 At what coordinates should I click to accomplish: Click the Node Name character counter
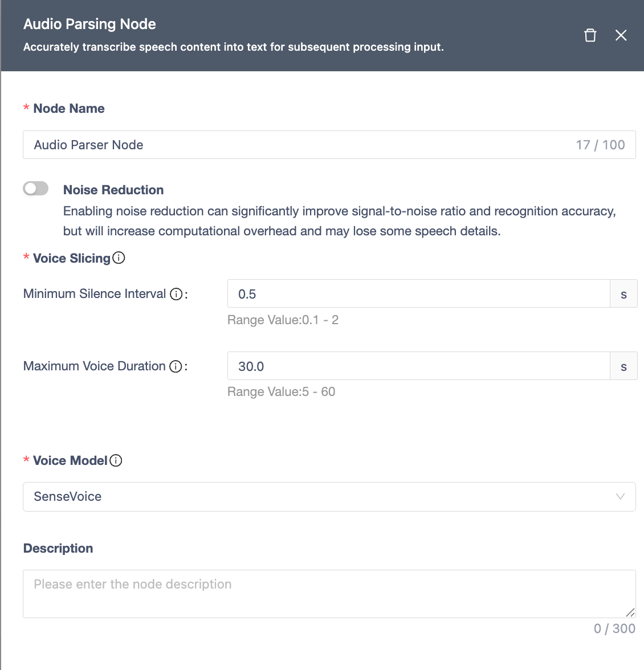[600, 145]
